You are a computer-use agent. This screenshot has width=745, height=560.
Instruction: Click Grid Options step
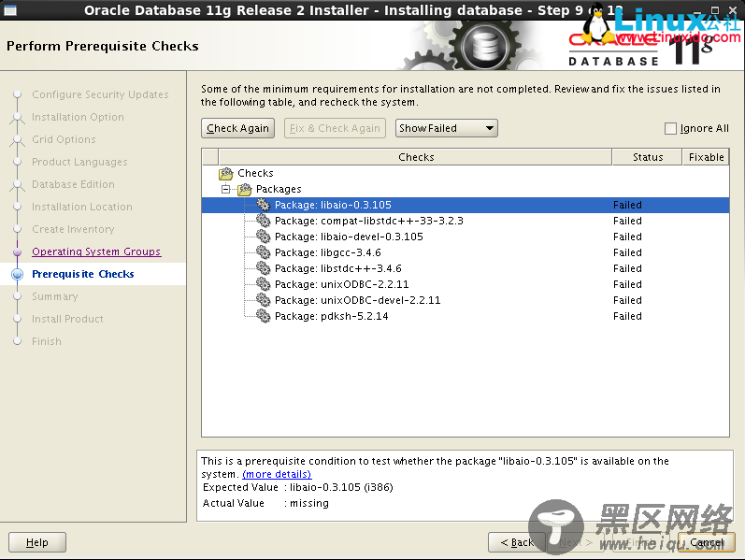tap(64, 139)
